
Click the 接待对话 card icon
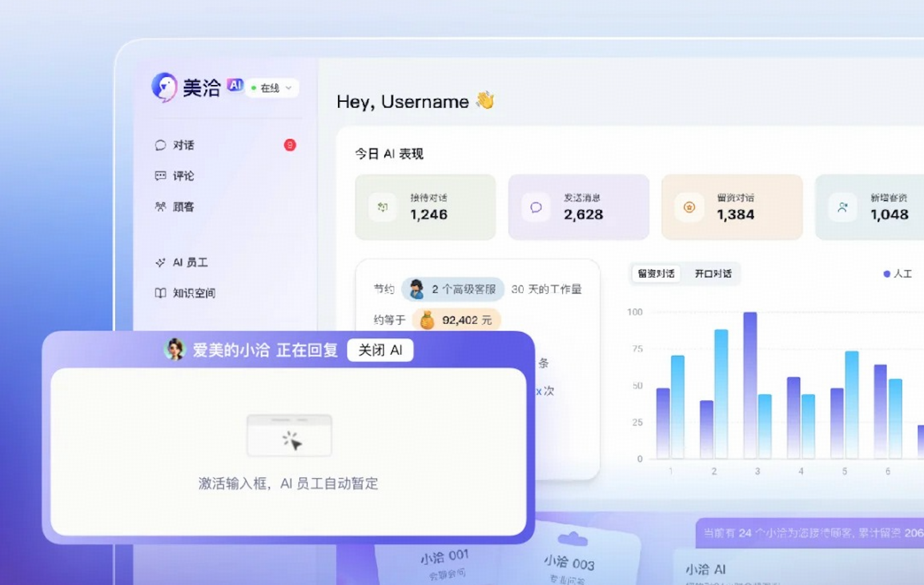coord(383,207)
